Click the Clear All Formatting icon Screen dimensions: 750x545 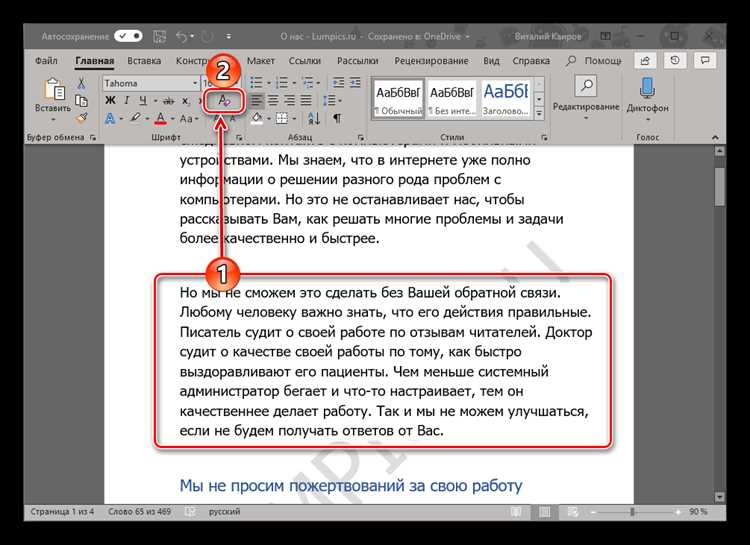point(224,101)
